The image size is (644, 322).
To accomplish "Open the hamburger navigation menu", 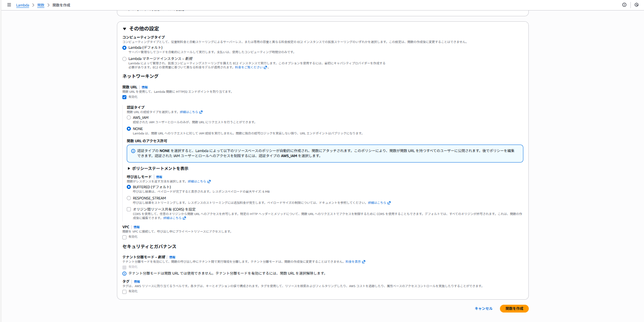I will tap(9, 5).
